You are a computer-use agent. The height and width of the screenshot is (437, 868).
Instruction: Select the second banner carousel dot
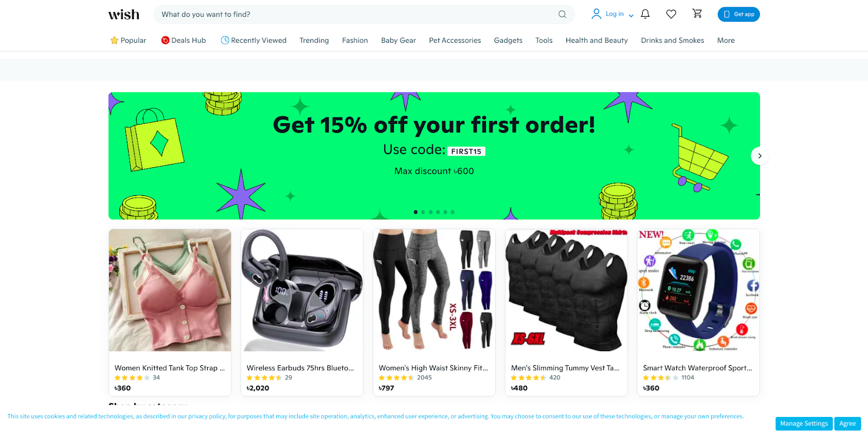pos(423,212)
